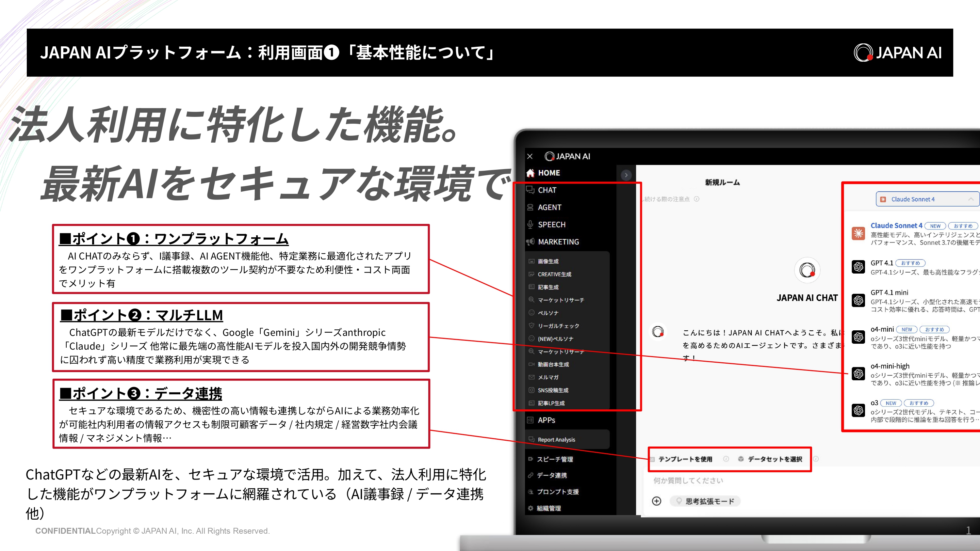The width and height of the screenshot is (980, 551).
Task: Select the 画像生成 image generation icon
Action: 531,261
